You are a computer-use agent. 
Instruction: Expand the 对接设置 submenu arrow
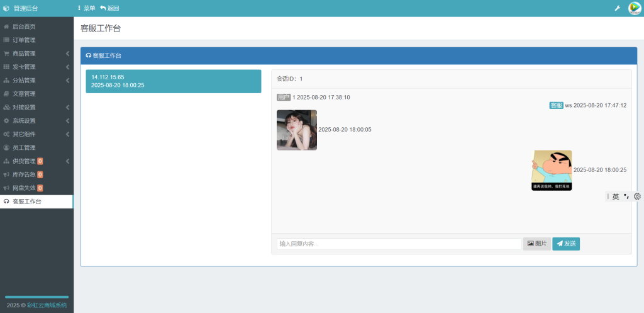67,107
